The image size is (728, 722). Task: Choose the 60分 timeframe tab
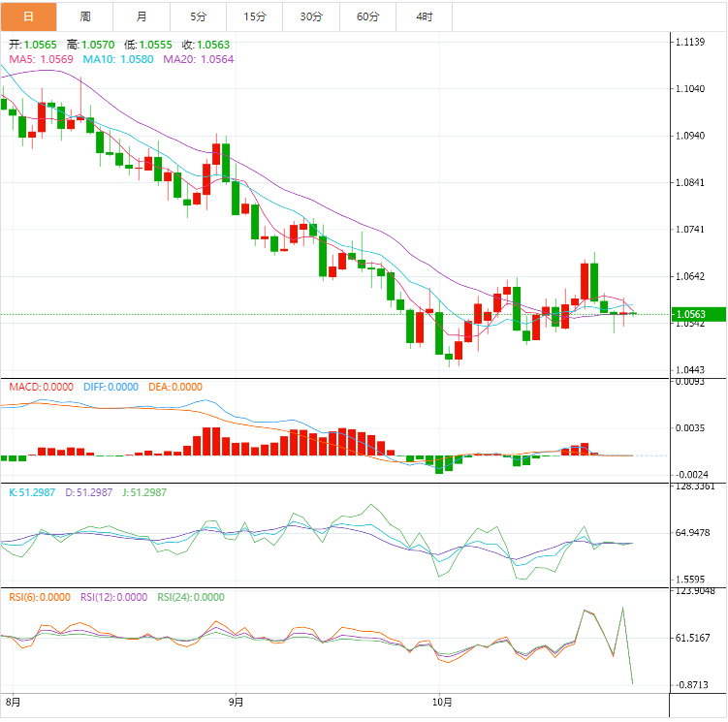[x=368, y=16]
